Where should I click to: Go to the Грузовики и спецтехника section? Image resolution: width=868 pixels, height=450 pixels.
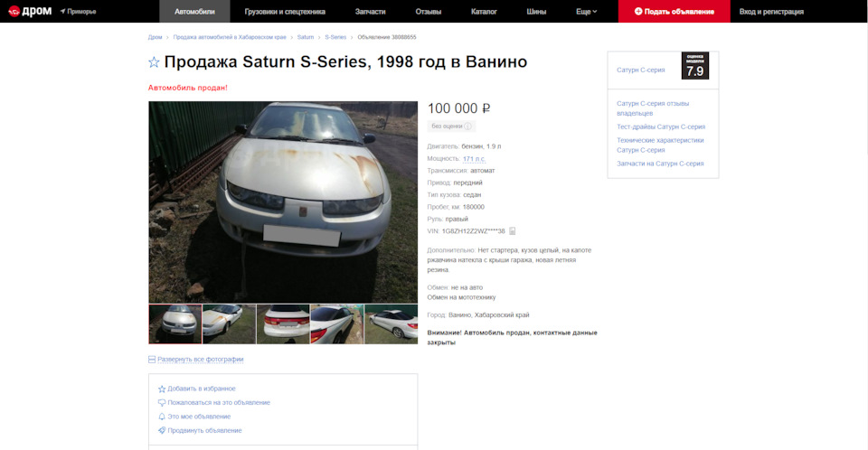point(285,11)
